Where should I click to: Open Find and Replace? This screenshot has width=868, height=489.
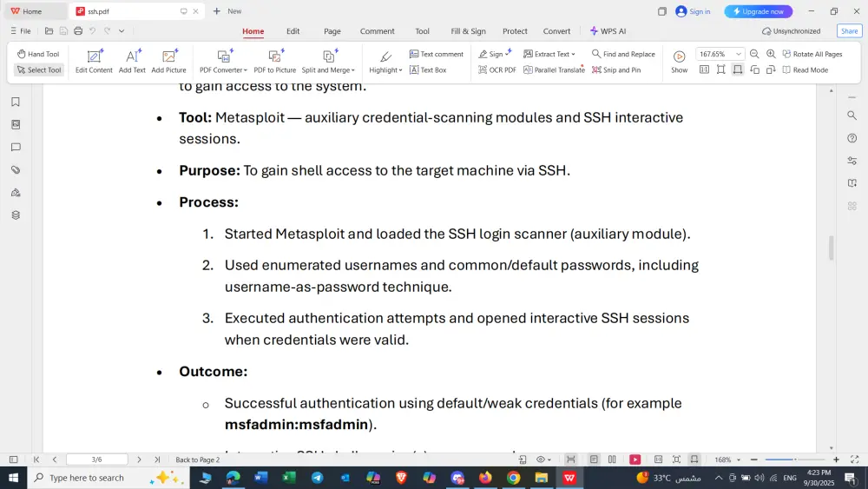point(623,54)
